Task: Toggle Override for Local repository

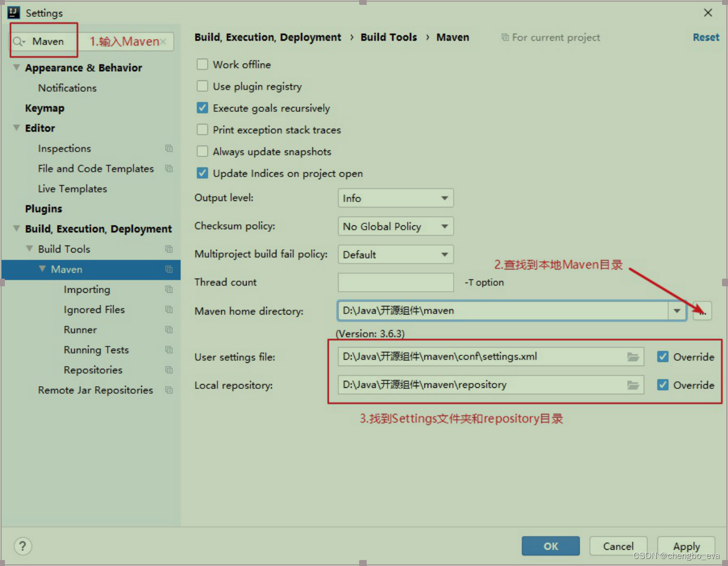Action: pyautogui.click(x=663, y=385)
